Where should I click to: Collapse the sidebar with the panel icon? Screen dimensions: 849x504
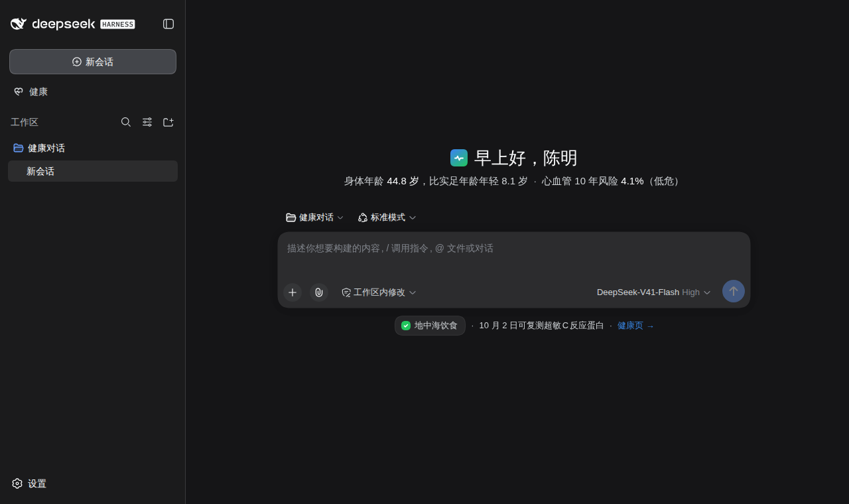(x=168, y=24)
